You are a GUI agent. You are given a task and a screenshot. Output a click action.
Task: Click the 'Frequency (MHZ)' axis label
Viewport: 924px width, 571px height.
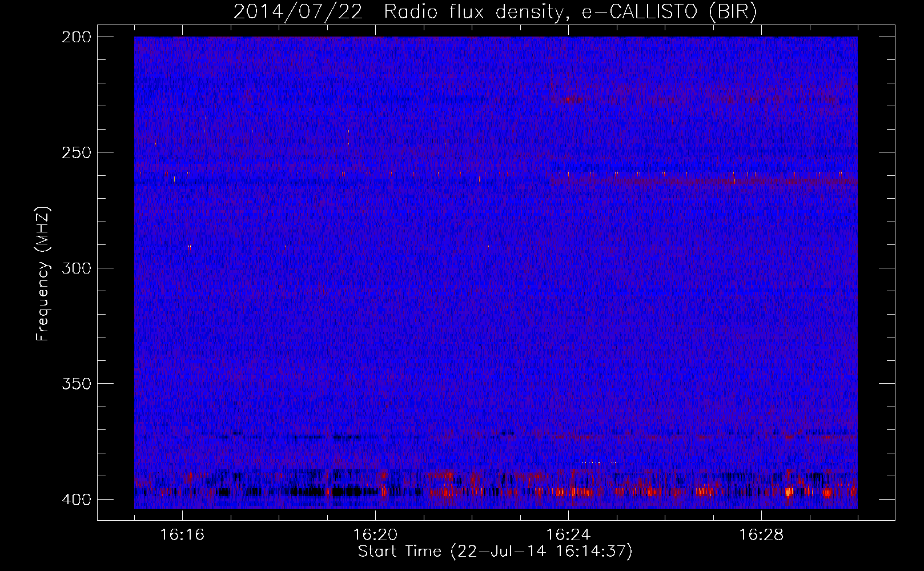click(x=43, y=274)
